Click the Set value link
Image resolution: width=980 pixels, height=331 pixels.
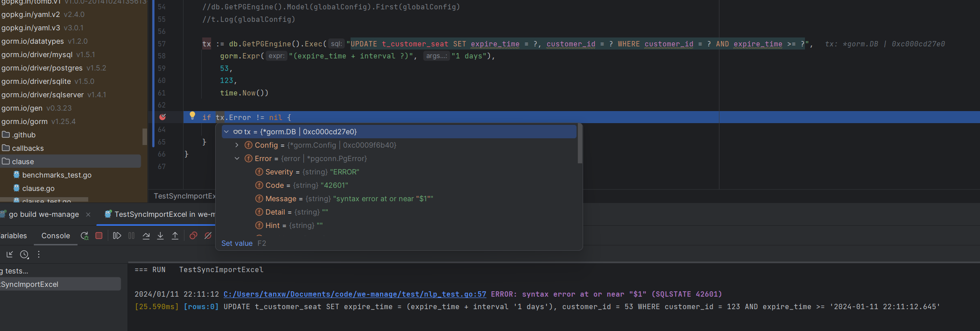click(x=237, y=244)
